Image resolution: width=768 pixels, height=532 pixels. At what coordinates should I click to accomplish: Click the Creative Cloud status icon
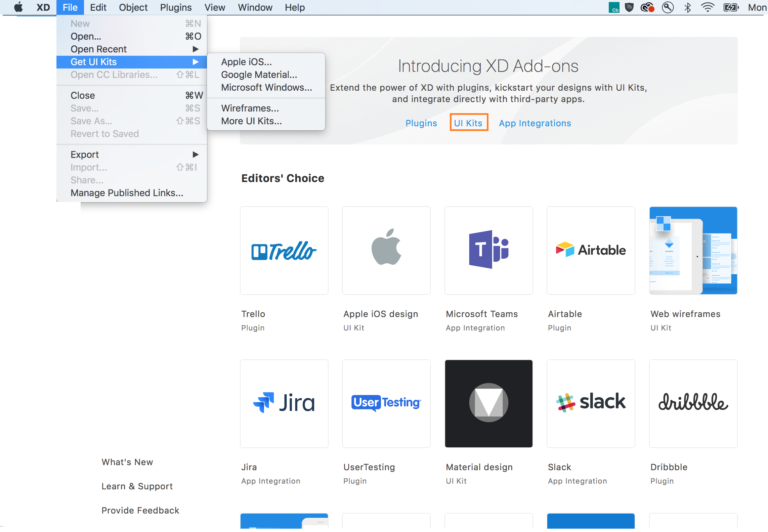pyautogui.click(x=647, y=7)
